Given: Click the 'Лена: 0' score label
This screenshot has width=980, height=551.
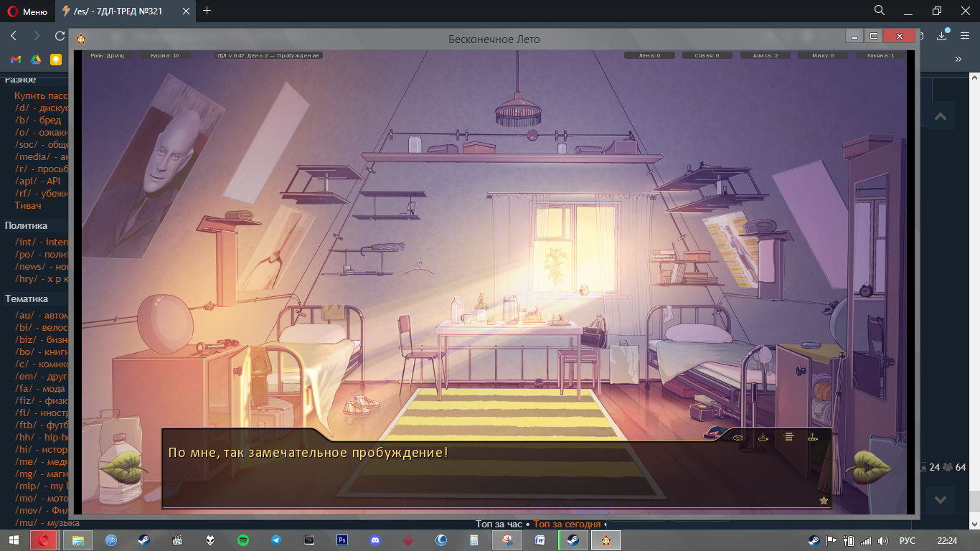Looking at the screenshot, I should (x=649, y=55).
